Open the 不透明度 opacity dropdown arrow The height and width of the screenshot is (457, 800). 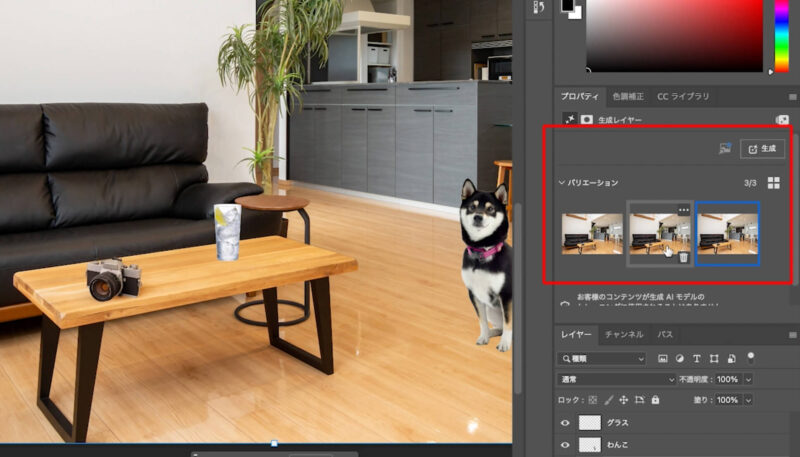748,379
